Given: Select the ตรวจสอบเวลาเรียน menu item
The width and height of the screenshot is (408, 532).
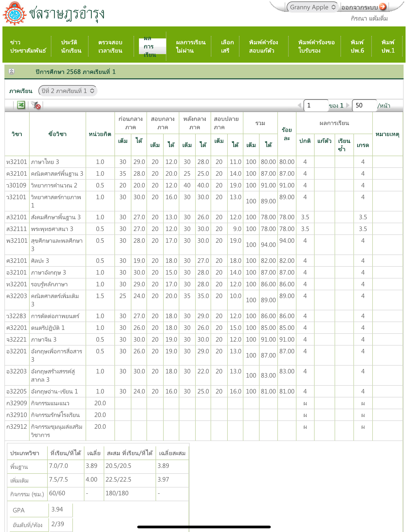Looking at the screenshot, I should pos(110,46).
